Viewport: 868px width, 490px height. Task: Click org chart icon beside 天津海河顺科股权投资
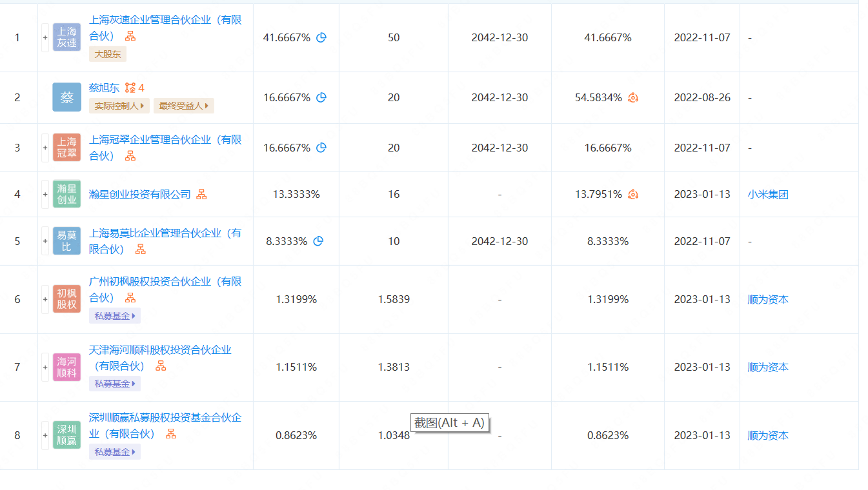161,366
